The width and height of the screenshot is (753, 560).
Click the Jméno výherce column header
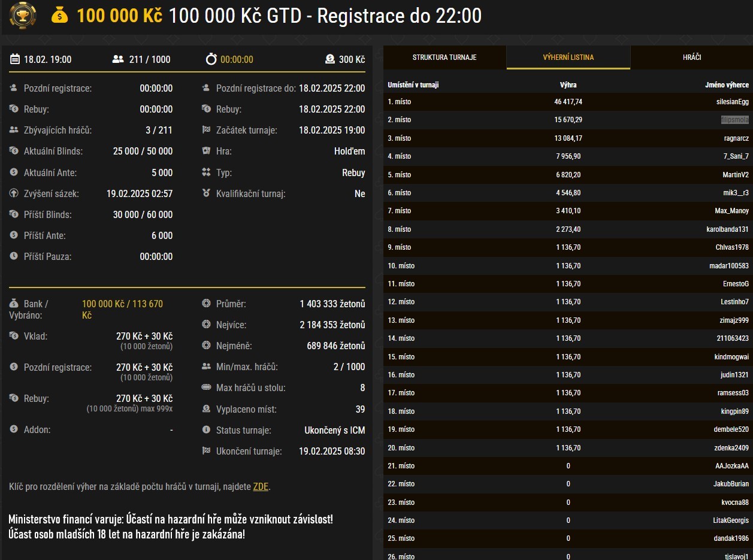pos(727,85)
